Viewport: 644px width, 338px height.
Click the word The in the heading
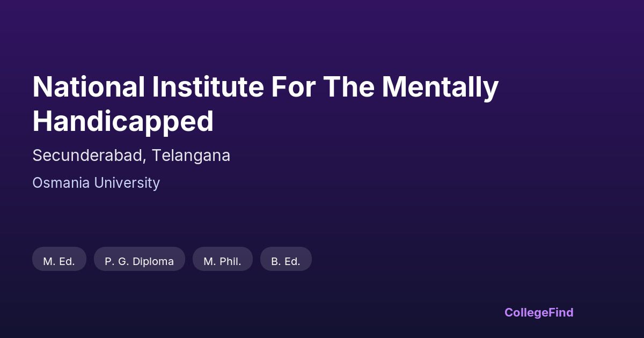348,87
